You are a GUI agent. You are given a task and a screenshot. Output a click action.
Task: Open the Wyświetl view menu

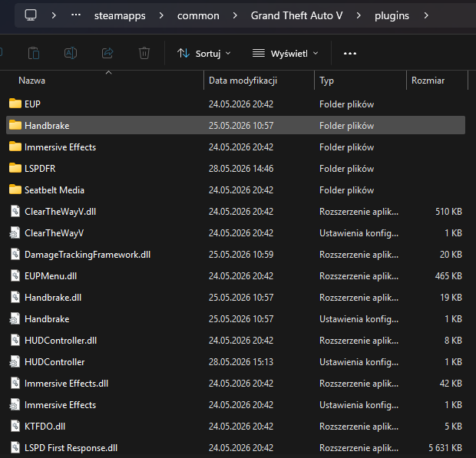286,54
